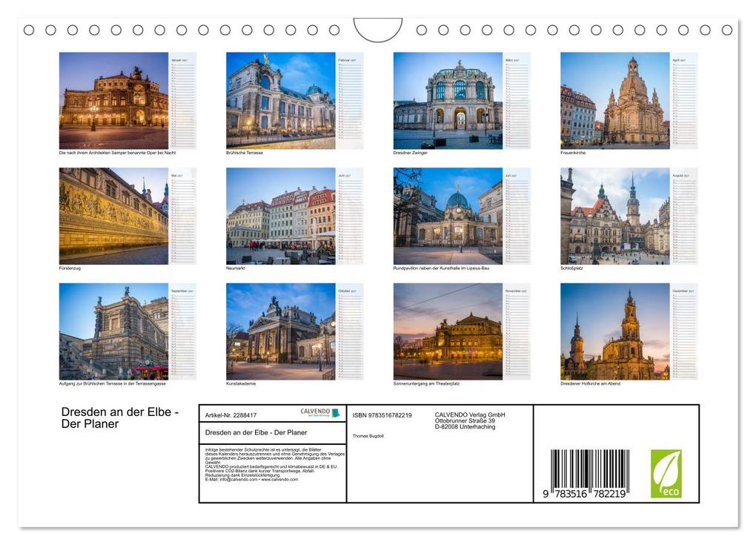Click the boxed title 'Dresden an der Elbe - Der Planer'
756x545 pixels.
click(256, 432)
